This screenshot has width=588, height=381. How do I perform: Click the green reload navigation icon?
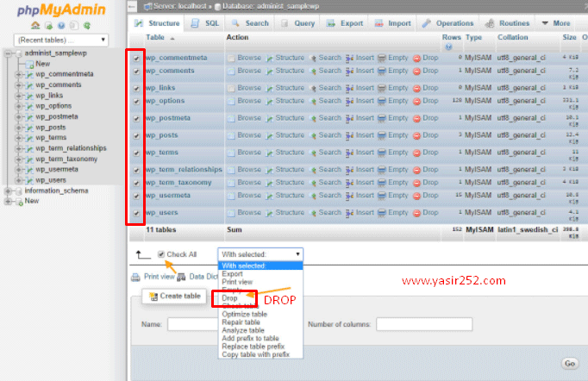(x=87, y=26)
